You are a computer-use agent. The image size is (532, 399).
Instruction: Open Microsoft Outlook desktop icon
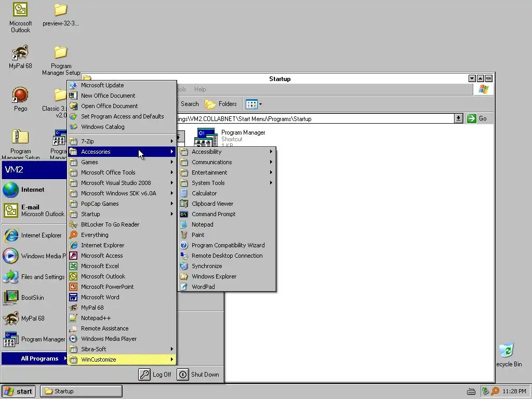pos(20,17)
